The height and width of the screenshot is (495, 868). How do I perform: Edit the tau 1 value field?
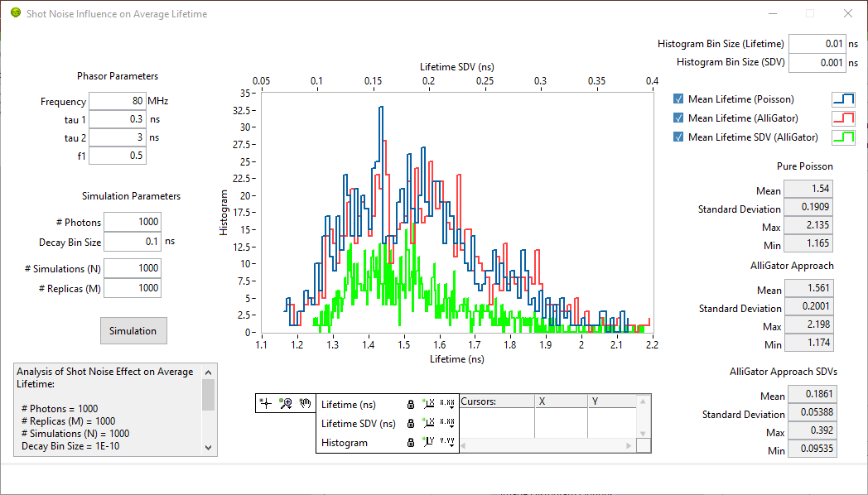[118, 119]
